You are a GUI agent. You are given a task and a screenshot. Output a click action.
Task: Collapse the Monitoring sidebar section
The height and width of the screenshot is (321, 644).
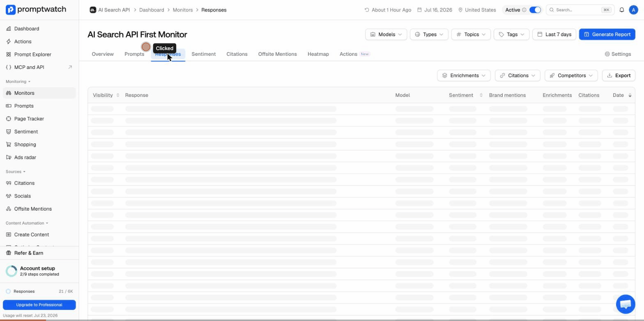[18, 82]
